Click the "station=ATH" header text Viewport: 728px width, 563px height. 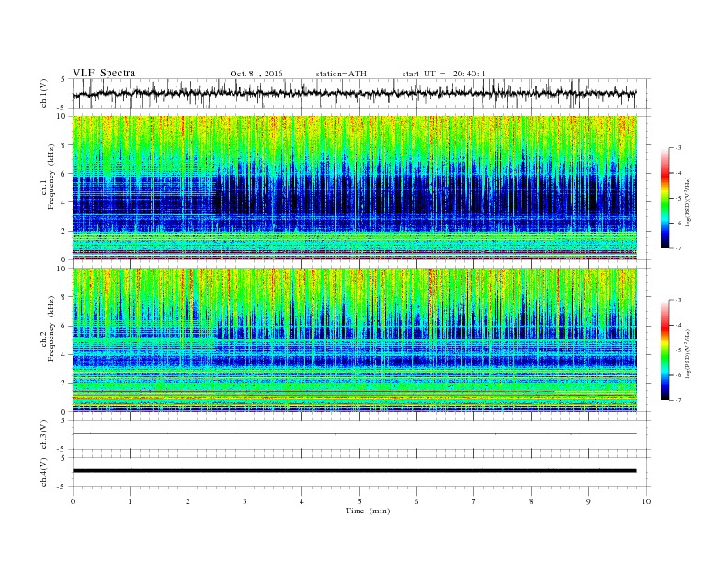pos(341,74)
